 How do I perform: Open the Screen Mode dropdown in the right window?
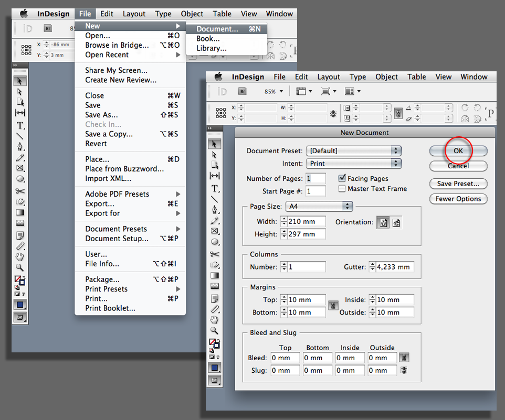[x=328, y=91]
